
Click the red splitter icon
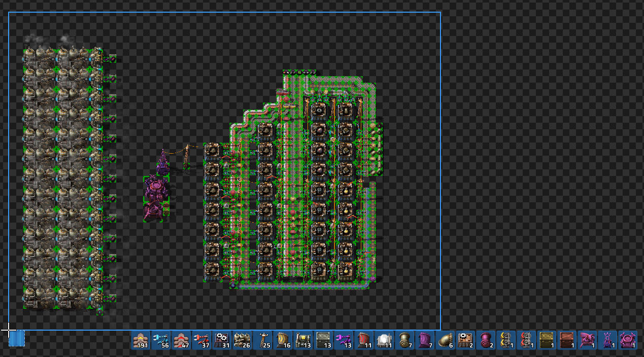tap(526, 340)
